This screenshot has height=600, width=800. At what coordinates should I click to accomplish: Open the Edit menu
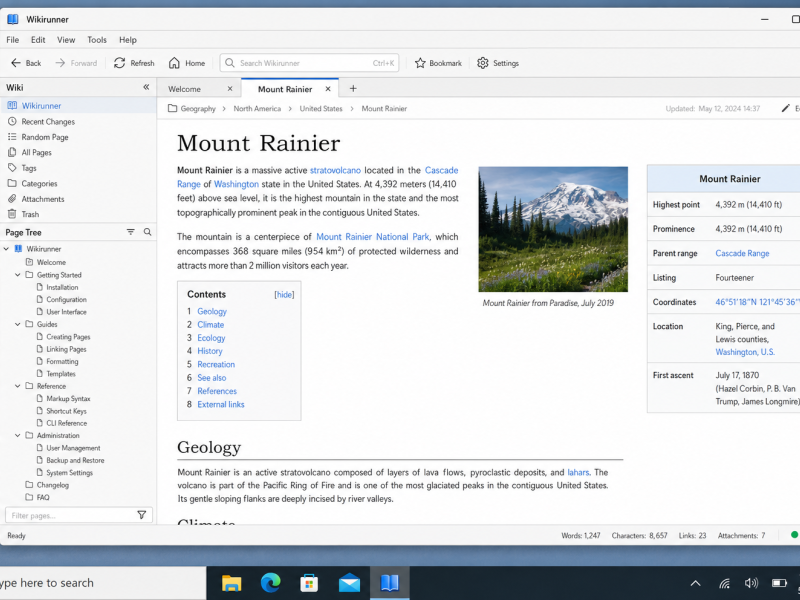tap(38, 40)
